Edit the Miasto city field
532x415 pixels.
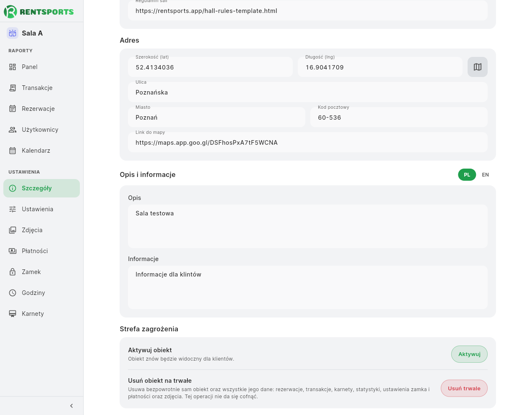(217, 117)
